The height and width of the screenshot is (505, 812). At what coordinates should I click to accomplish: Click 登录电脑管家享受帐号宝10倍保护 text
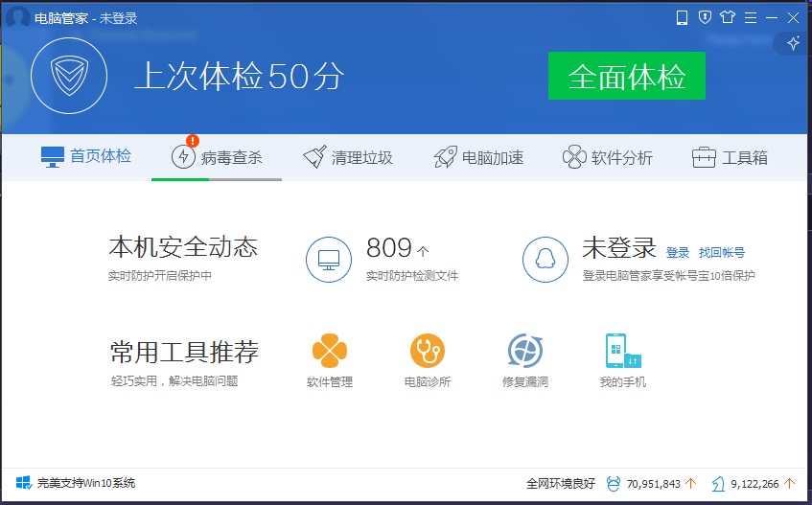point(668,275)
